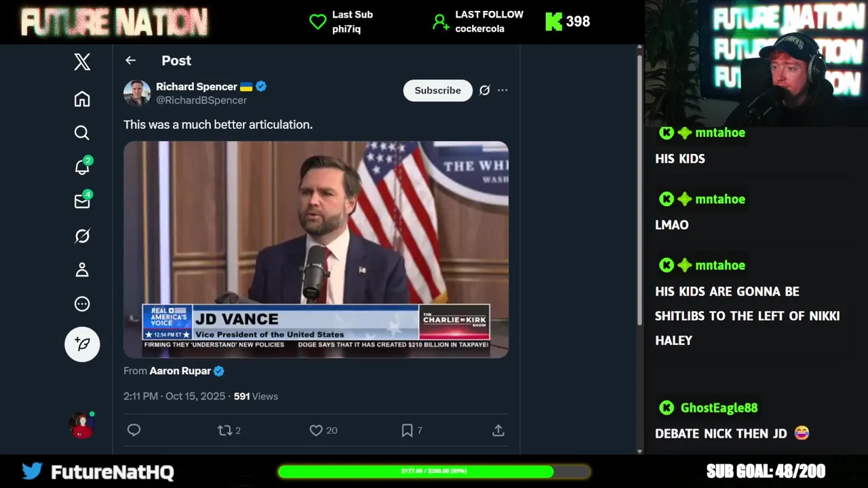Click the Kick logo next to 398
Screen dimensions: 868x488
554,22
